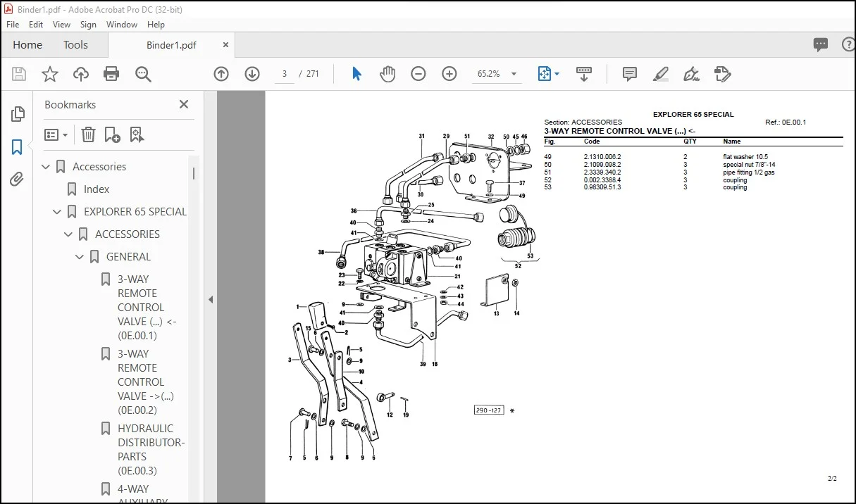
Task: Click part code 2.1310.006.2 in table
Action: point(602,157)
